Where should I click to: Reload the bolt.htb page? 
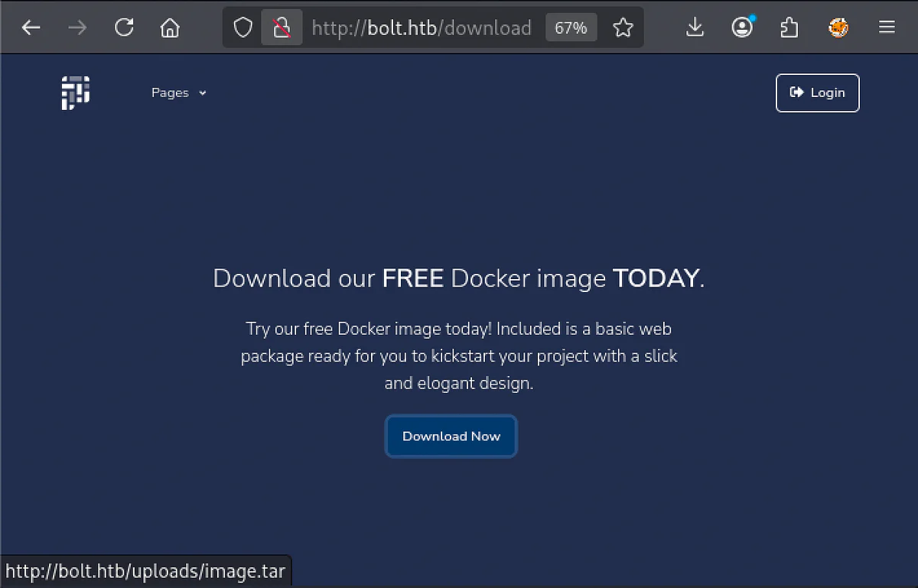tap(124, 28)
